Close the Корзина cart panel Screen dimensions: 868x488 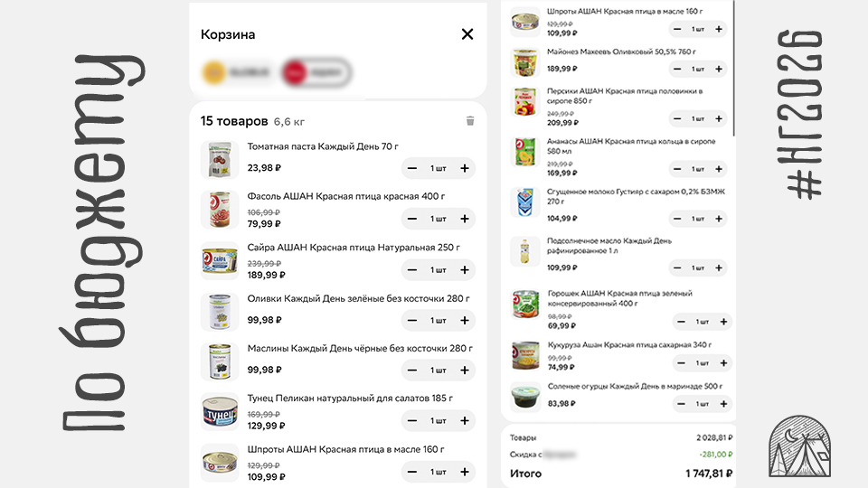(467, 34)
